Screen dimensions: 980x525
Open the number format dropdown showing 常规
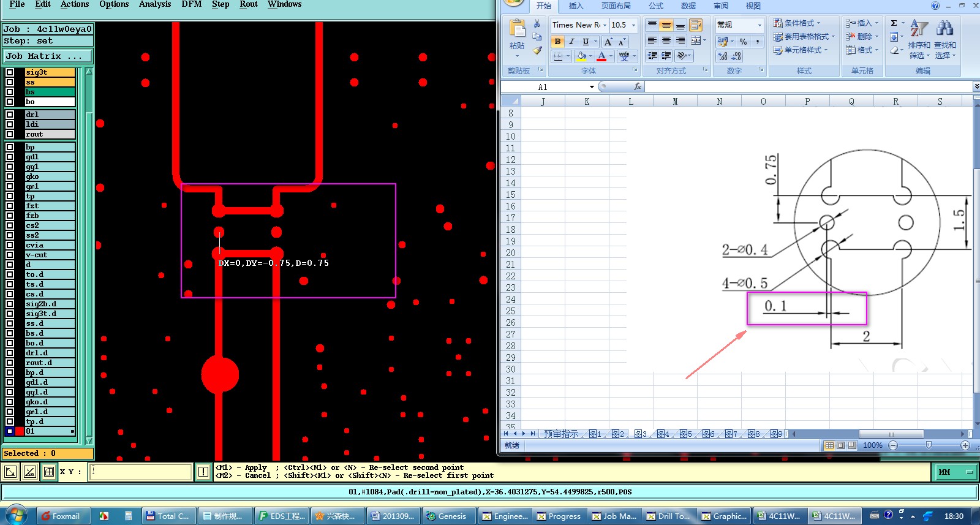click(759, 25)
